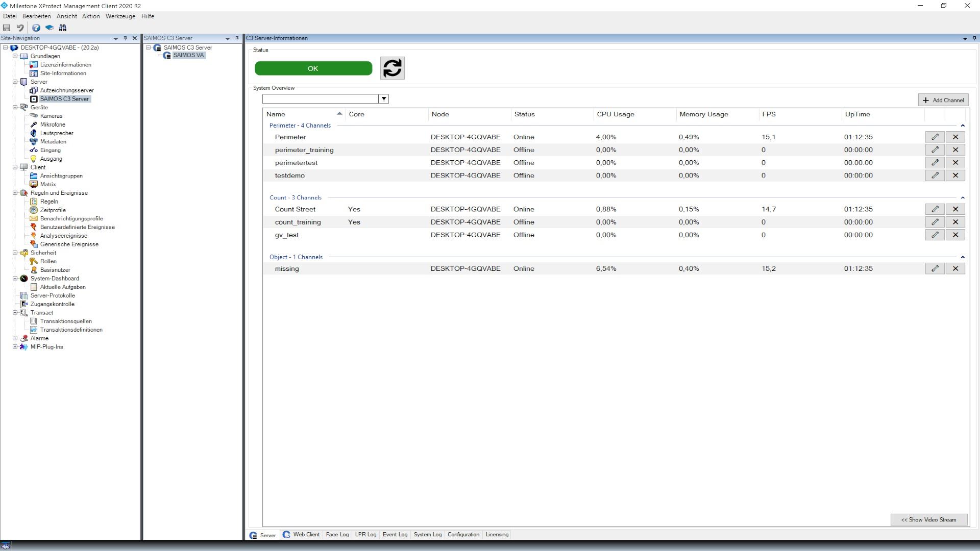The height and width of the screenshot is (551, 980).
Task: Open the system overview filter dropdown
Action: (x=384, y=99)
